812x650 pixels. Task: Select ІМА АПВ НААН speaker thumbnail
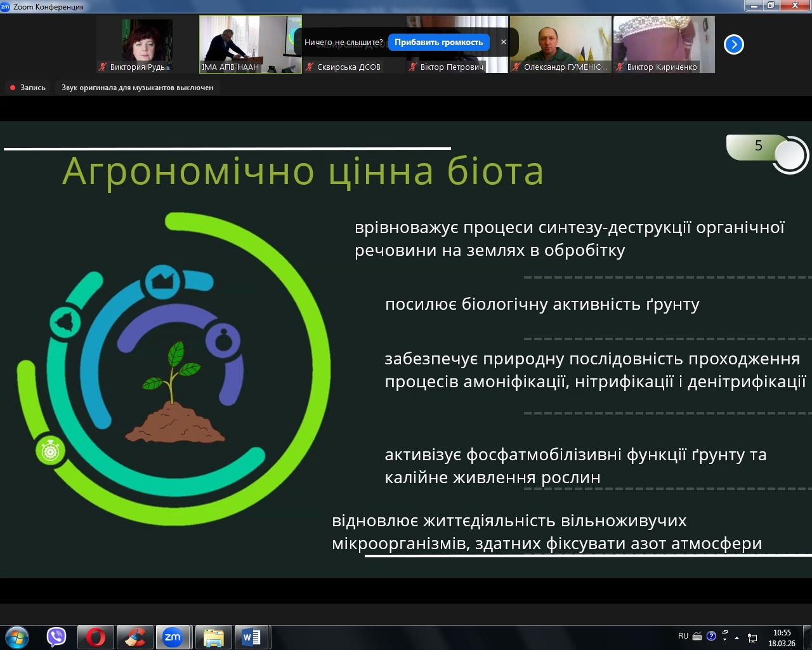(x=250, y=44)
